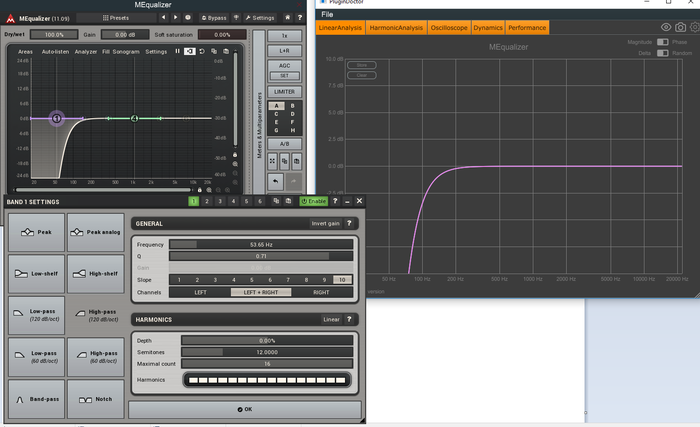Click the home icon in MEqualizer header

pos(288,17)
